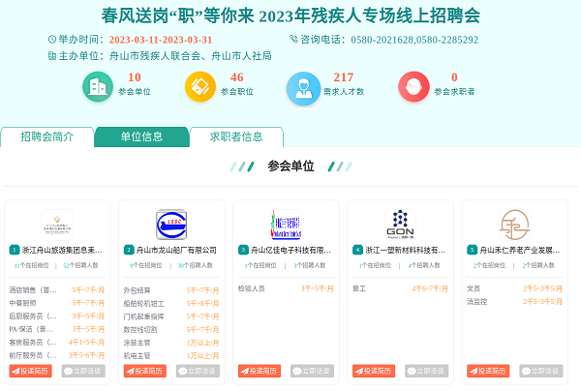Open the 检验人员 job listing
Screen dimensions: 581x392
coord(252,288)
